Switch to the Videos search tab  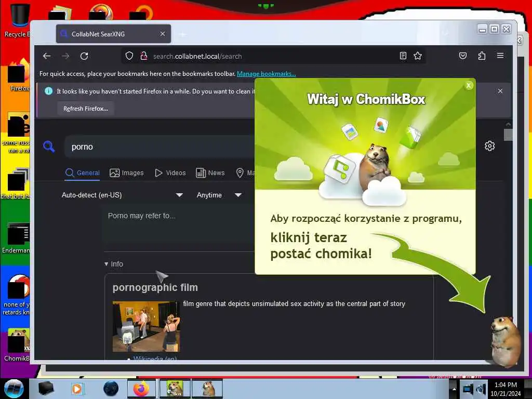(x=170, y=172)
